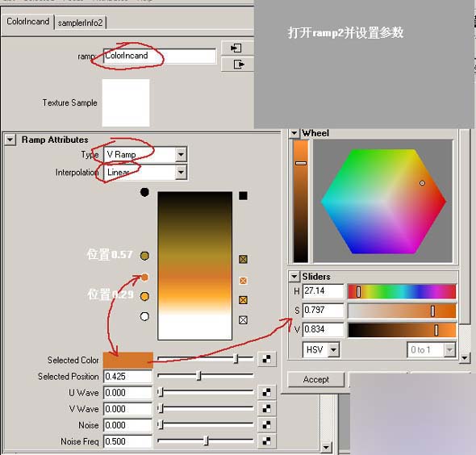Click in the hexagonal color wheel
The image size is (476, 455).
click(x=383, y=201)
